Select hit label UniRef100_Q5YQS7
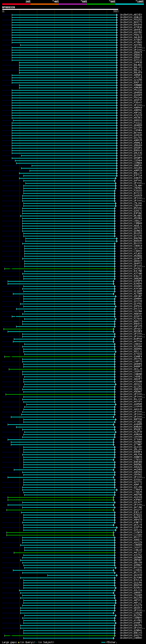 coord(131,329)
